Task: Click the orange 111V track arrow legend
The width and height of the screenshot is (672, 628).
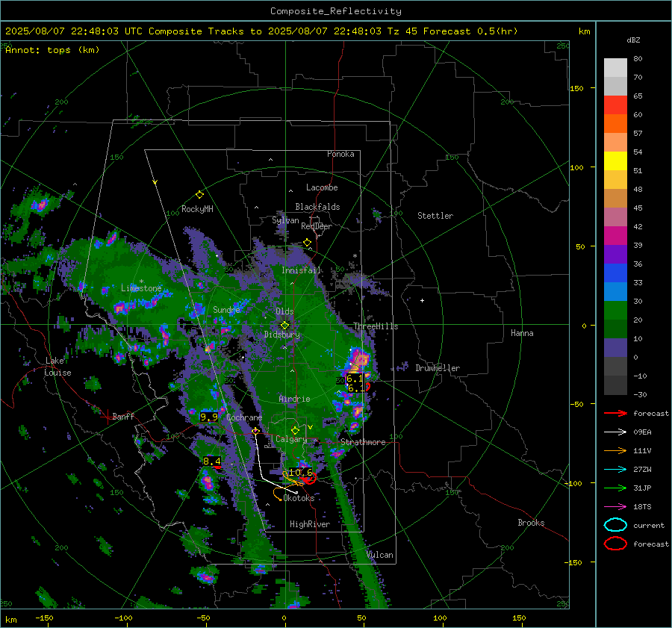Action: pyautogui.click(x=615, y=450)
